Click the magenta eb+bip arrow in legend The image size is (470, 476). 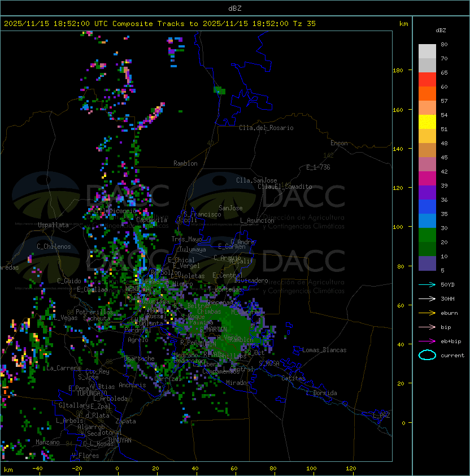[427, 341]
